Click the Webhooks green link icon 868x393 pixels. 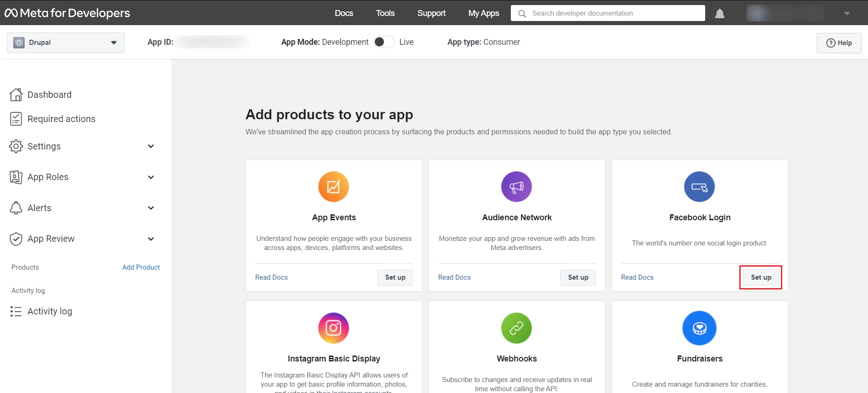coord(516,328)
